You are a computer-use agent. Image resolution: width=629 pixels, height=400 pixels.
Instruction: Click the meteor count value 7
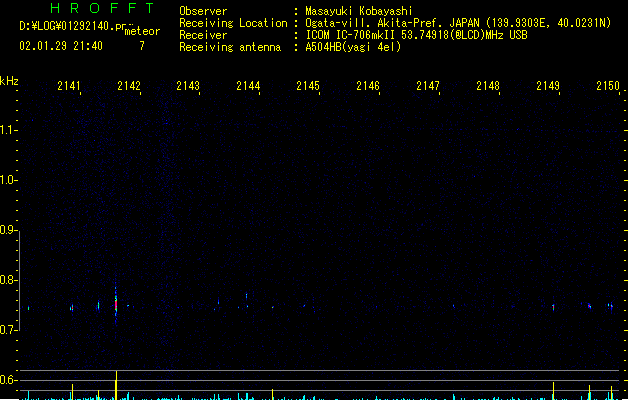[142, 46]
